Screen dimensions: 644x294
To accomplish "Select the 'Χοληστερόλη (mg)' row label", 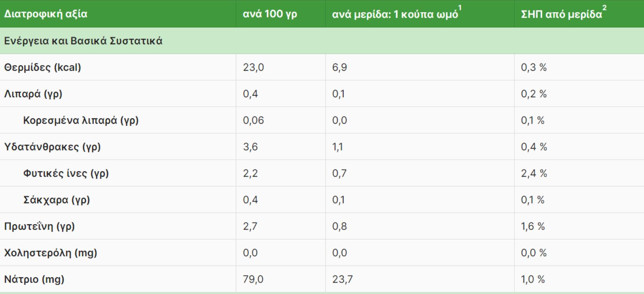I will pyautogui.click(x=50, y=253).
